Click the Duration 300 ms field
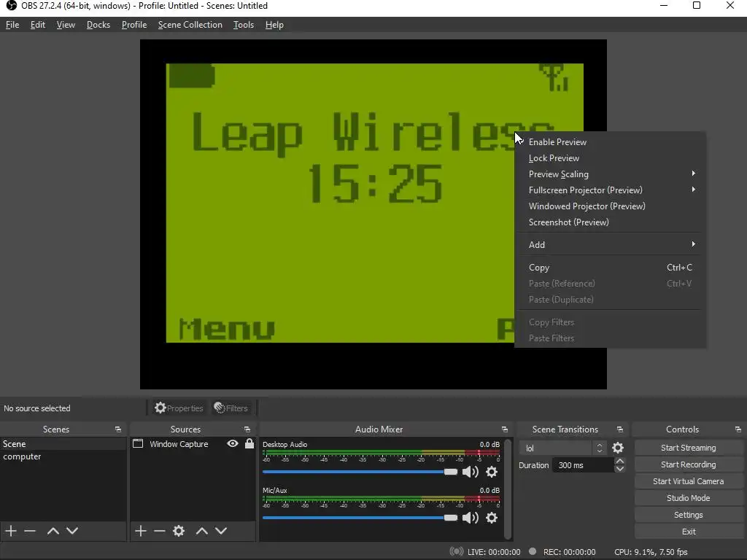 (x=583, y=465)
